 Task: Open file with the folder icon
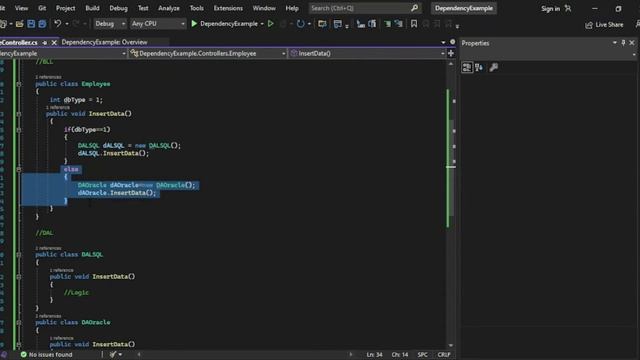click(x=19, y=24)
